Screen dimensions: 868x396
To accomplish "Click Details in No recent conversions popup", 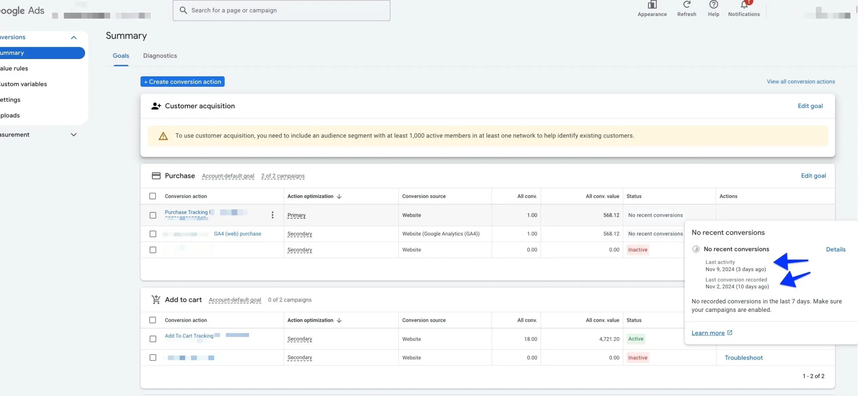I will tap(835, 249).
